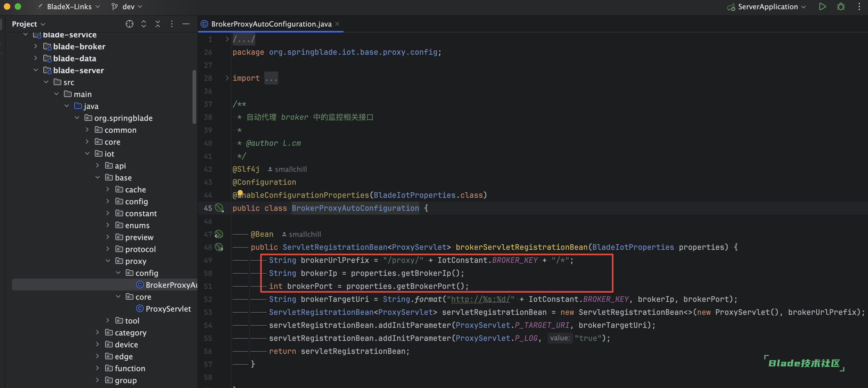Open the BladeX-Links project dropdown
868x388 pixels.
(73, 7)
